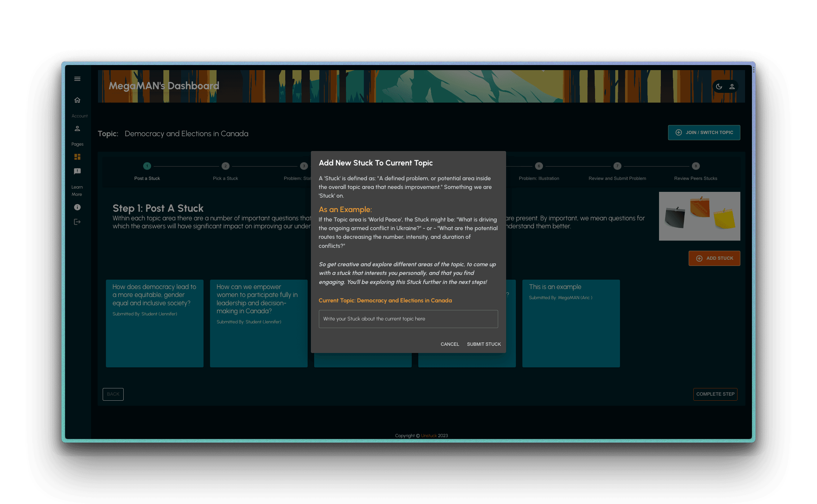The image size is (817, 504).
Task: Open the feedback chat bubble icon in sidebar
Action: coord(77,171)
